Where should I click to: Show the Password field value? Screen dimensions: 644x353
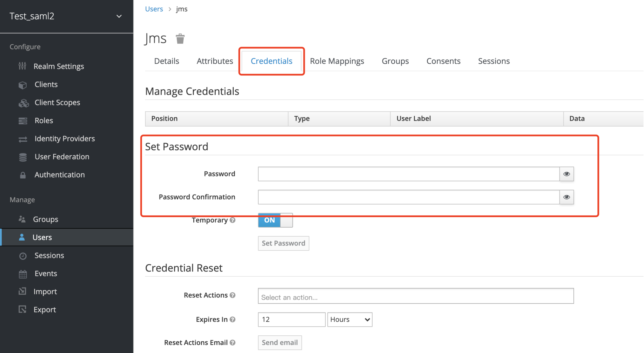click(567, 174)
